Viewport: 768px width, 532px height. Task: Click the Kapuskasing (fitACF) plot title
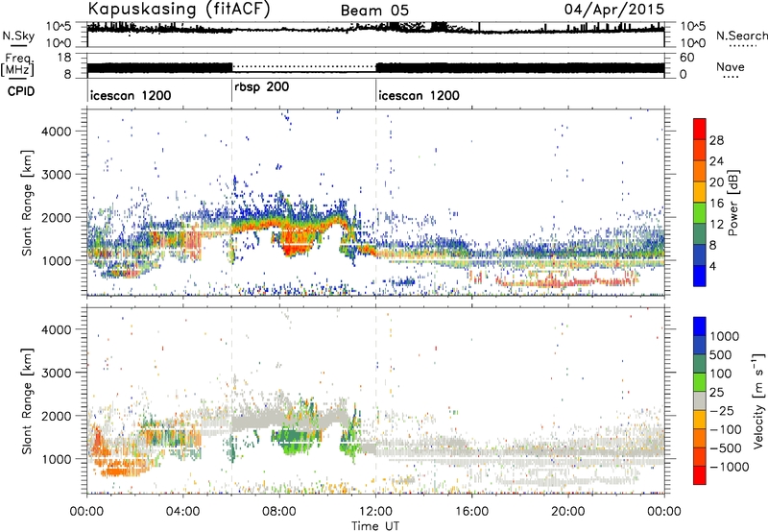[x=179, y=10]
